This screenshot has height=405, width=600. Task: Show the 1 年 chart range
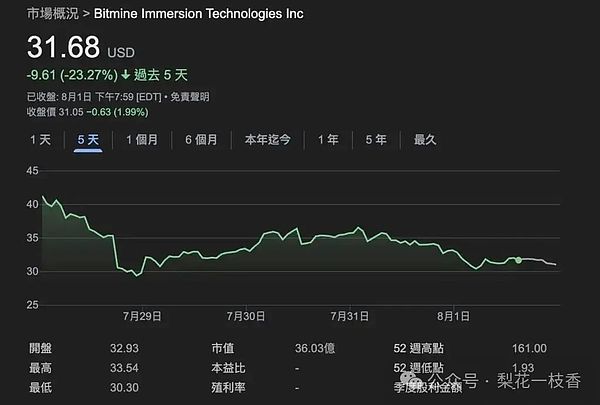[328, 140]
